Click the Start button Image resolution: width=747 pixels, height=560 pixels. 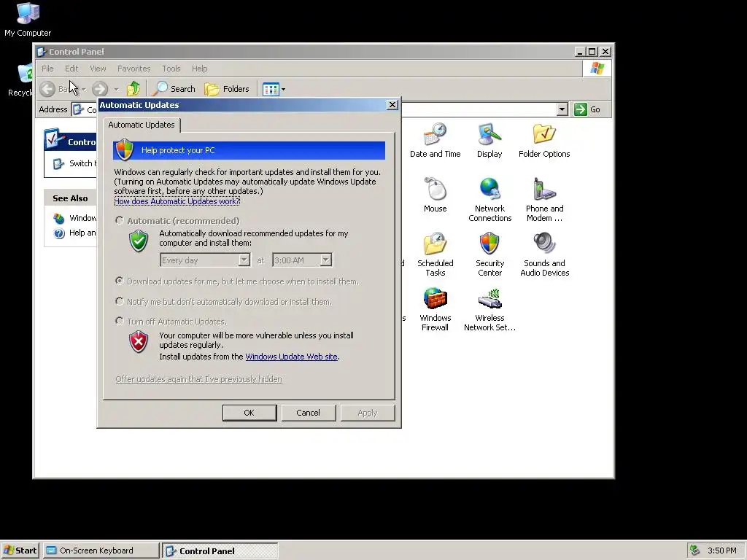[x=20, y=551]
